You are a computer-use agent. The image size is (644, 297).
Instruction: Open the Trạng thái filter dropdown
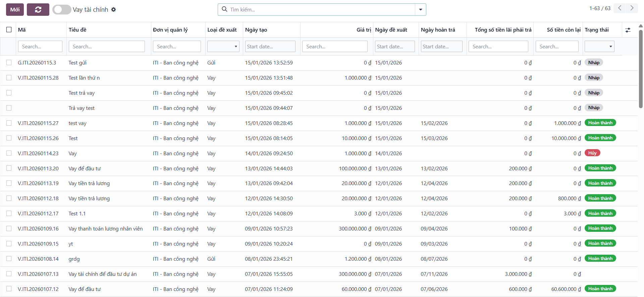(599, 46)
